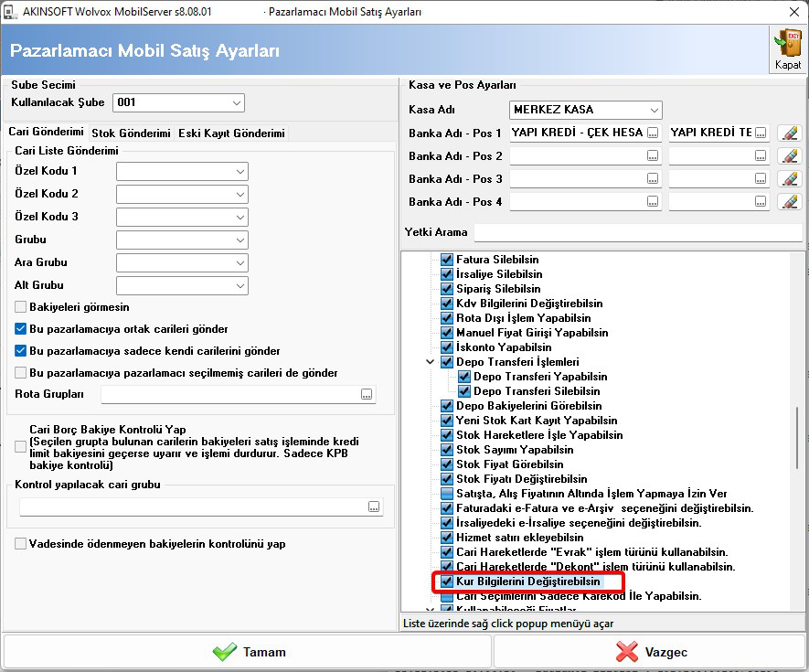
Task: Select Depo Bakiyelerini Görebilsin row
Action: tap(529, 406)
